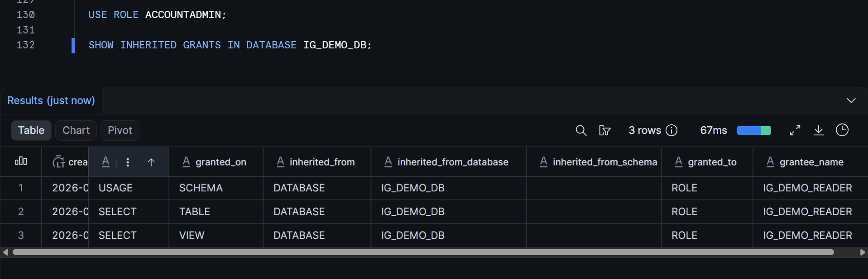Open the Results (just now) tab
This screenshot has width=868, height=279.
coord(51,100)
